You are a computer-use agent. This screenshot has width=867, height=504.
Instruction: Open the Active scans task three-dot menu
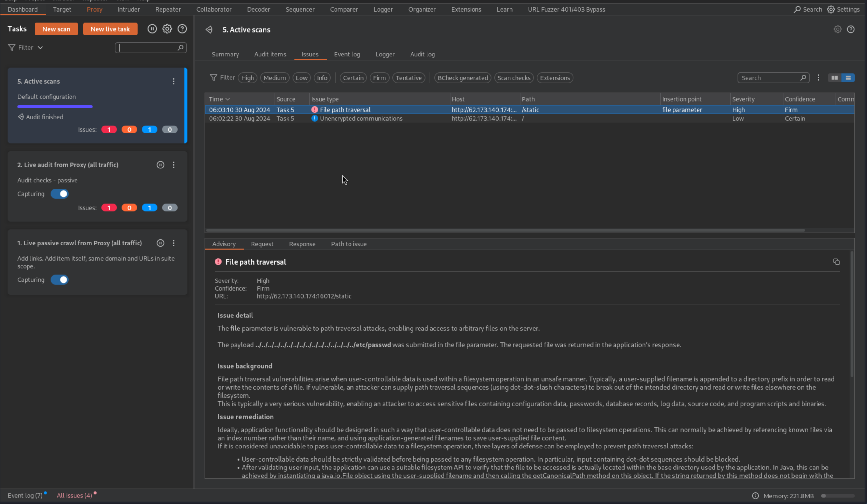173,82
